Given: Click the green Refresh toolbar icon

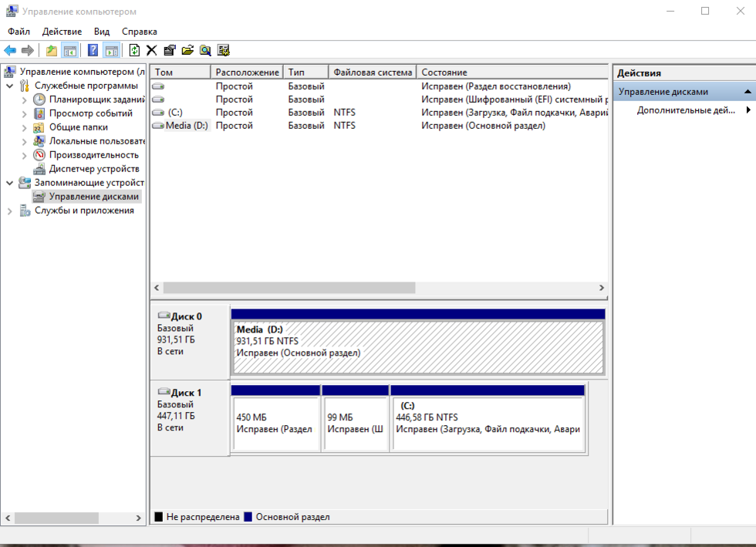Looking at the screenshot, I should pyautogui.click(x=134, y=50).
